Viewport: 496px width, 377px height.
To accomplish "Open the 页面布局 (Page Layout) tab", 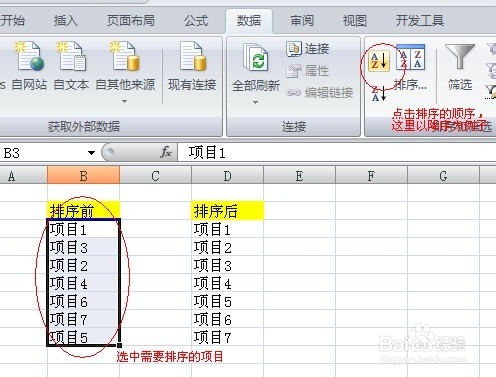I will 131,21.
